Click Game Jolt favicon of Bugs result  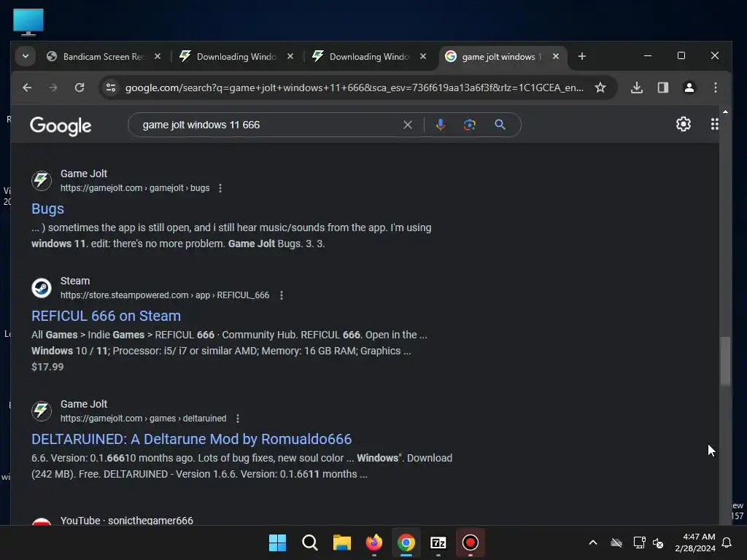[42, 181]
